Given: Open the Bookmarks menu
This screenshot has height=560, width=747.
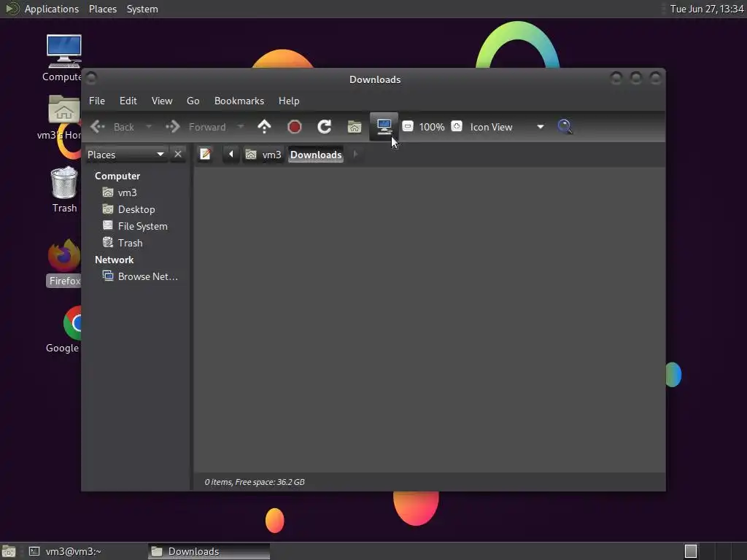Looking at the screenshot, I should [x=239, y=101].
